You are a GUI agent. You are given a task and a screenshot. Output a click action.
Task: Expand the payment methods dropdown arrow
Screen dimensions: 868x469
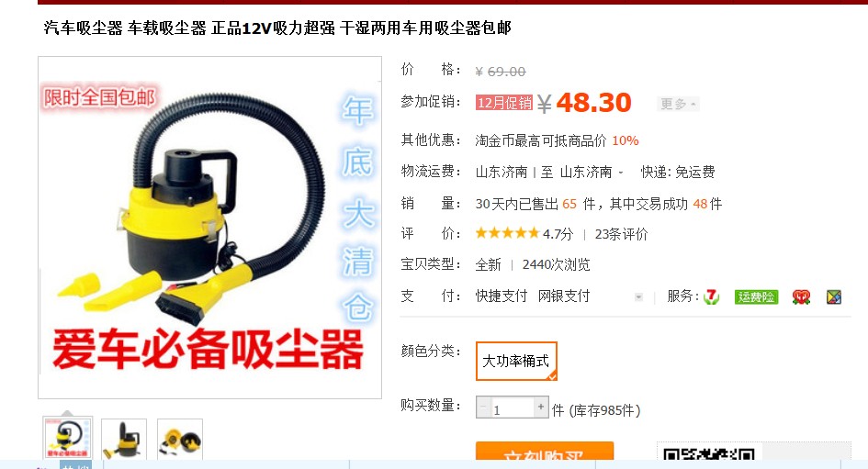[x=638, y=297]
